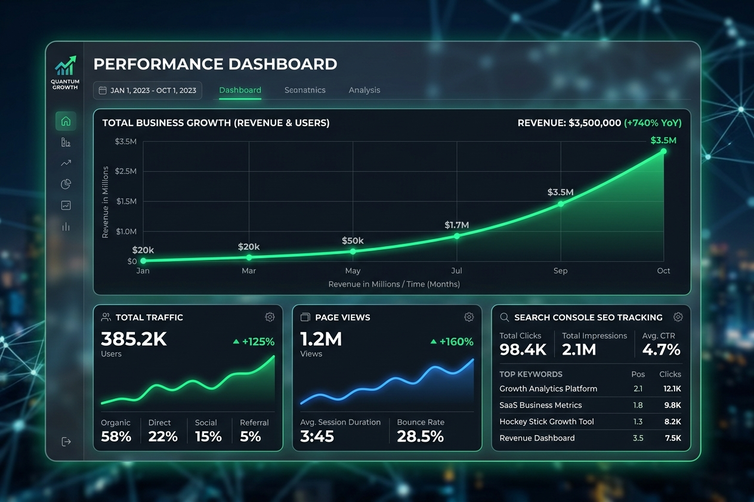Image resolution: width=754 pixels, height=502 pixels.
Task: Click the Organic 58% value
Action: (116, 437)
